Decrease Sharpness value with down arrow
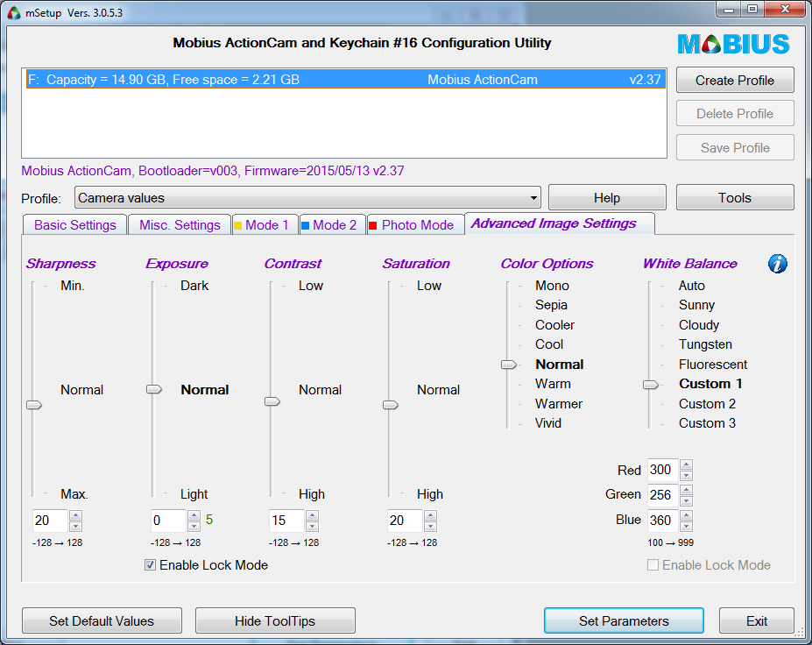 click(75, 527)
